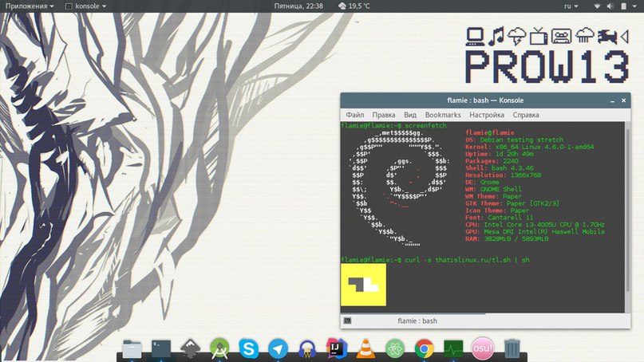Open the Trash in the dock
Screen dimensions: 644x362
point(512,348)
